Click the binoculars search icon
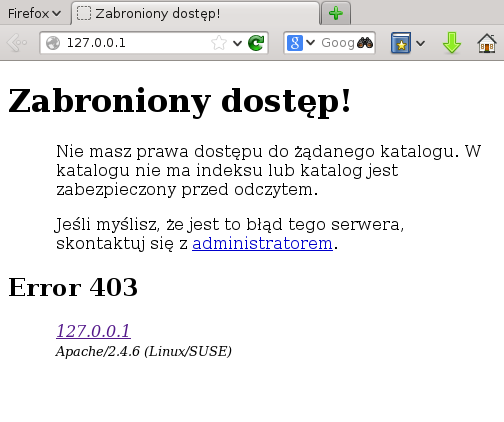The image size is (504, 422). [365, 43]
